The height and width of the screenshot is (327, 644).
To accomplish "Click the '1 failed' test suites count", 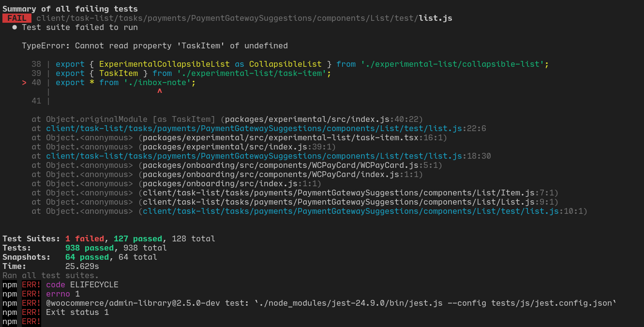I will tap(85, 238).
